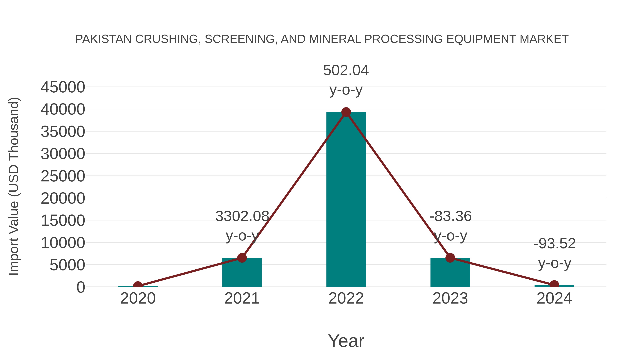The image size is (644, 362).
Task: Click the 2021 line marker dot
Action: pos(242,258)
